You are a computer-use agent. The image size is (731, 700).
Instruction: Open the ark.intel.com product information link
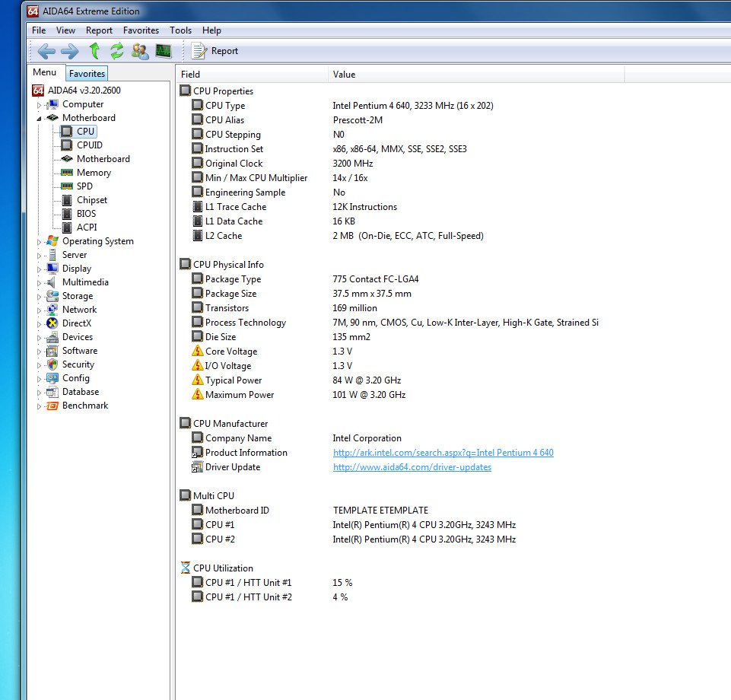coord(443,453)
